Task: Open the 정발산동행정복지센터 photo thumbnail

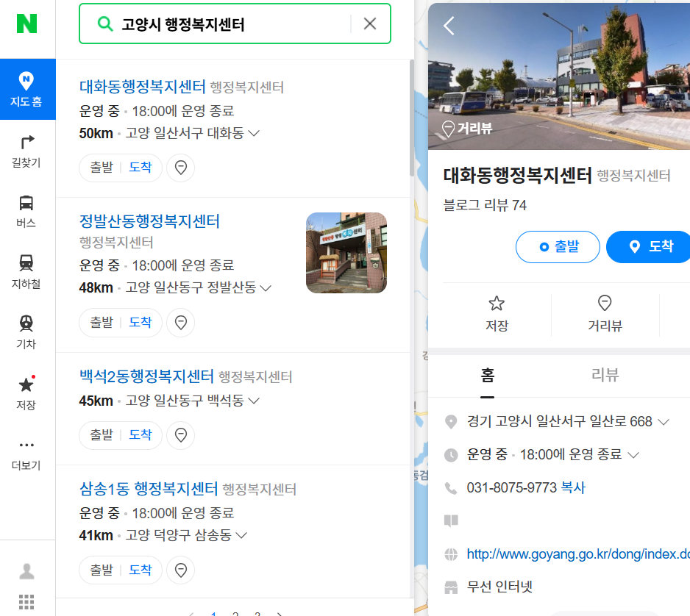Action: [x=346, y=253]
